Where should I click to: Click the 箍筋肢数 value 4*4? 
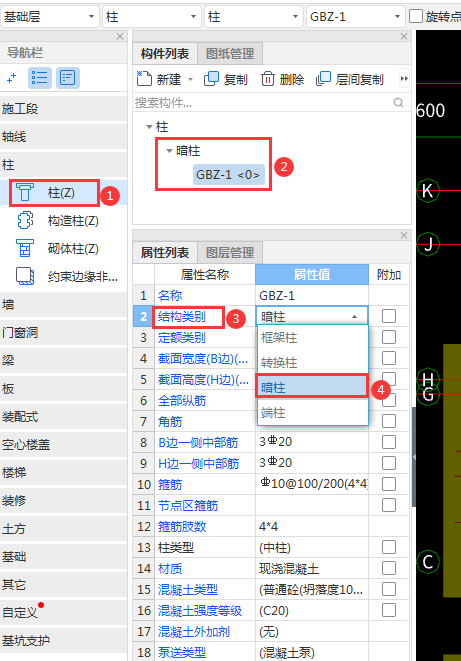tap(312, 527)
